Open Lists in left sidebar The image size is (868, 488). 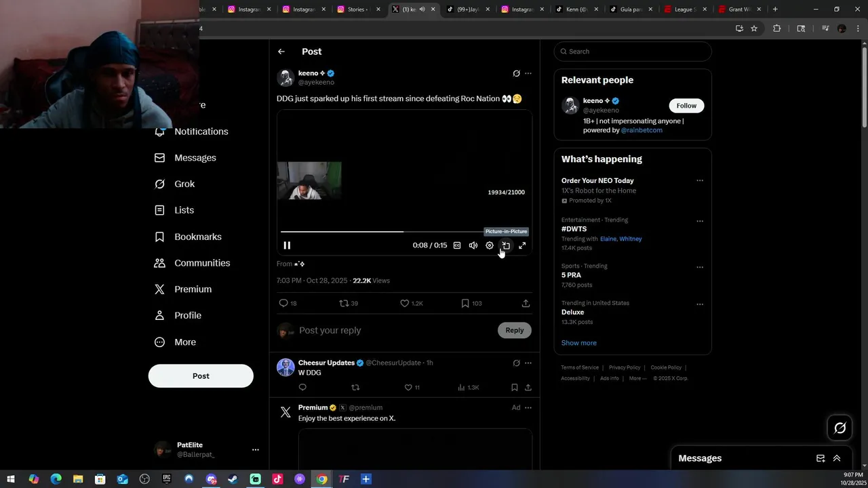(174, 210)
